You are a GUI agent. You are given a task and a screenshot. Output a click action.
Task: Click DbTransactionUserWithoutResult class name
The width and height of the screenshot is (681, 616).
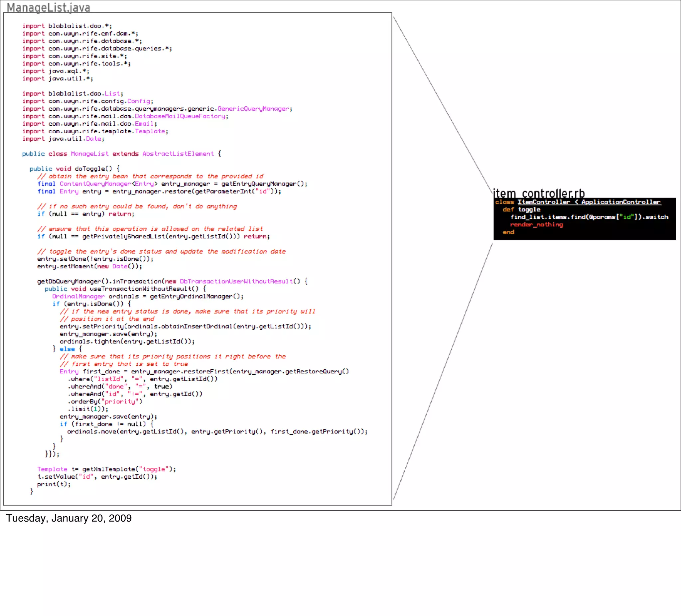[236, 281]
